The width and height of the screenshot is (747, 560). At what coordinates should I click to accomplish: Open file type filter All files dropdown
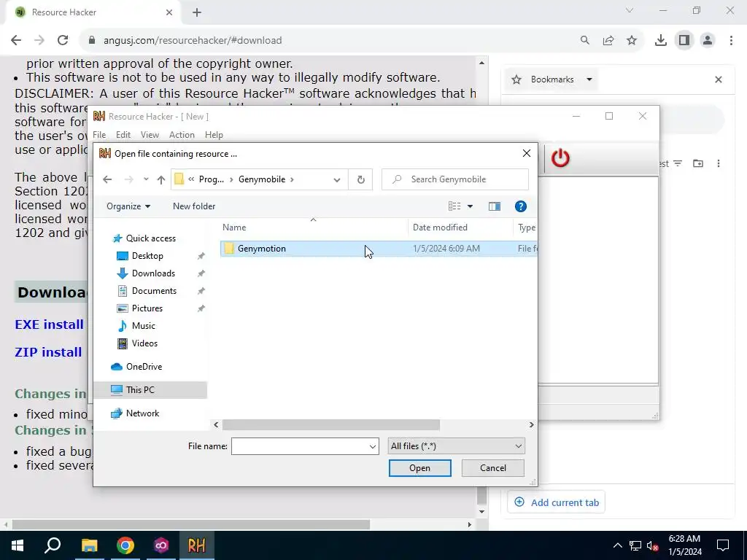457,446
